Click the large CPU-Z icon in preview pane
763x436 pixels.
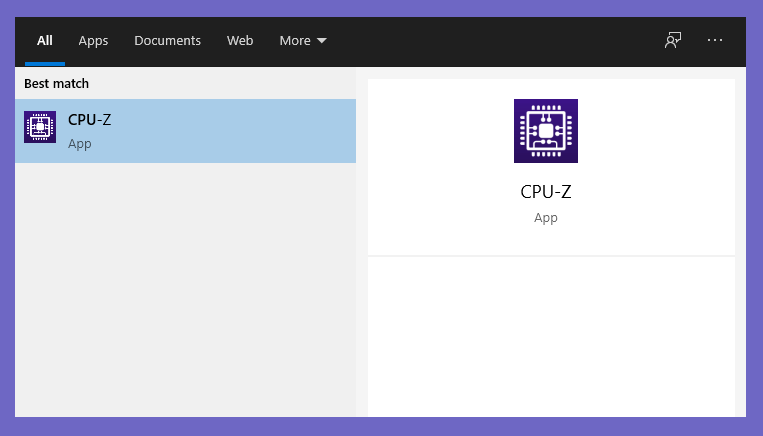click(546, 131)
